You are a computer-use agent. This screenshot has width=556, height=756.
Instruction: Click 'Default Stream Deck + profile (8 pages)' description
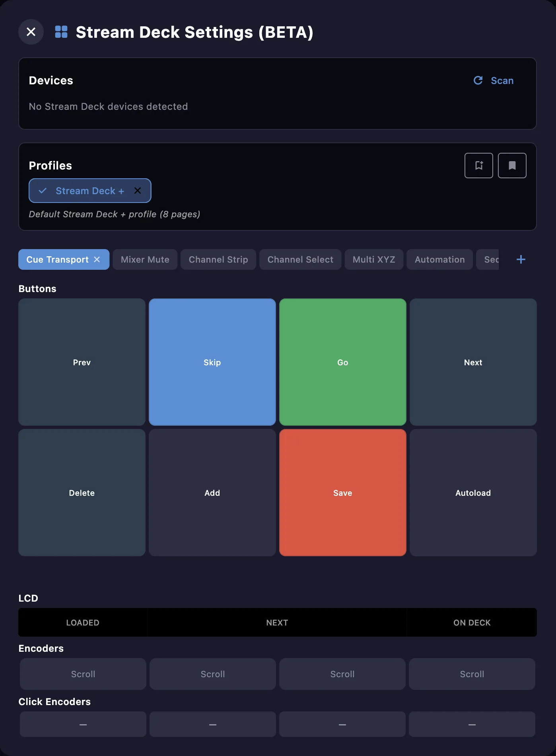coord(115,214)
